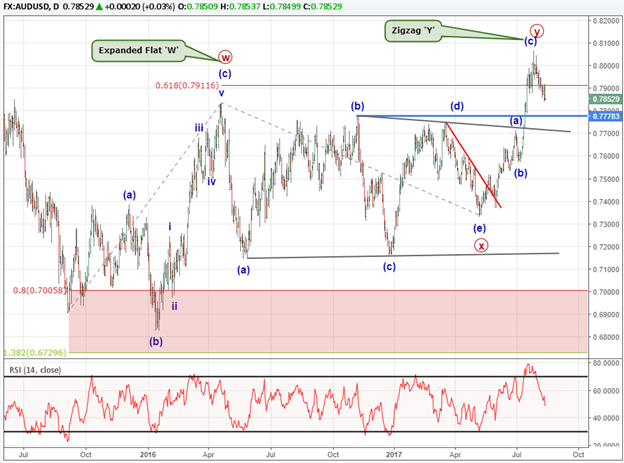This screenshot has width=624, height=463.
Task: Click the 60.0000 RSI axis label
Action: pyautogui.click(x=606, y=391)
